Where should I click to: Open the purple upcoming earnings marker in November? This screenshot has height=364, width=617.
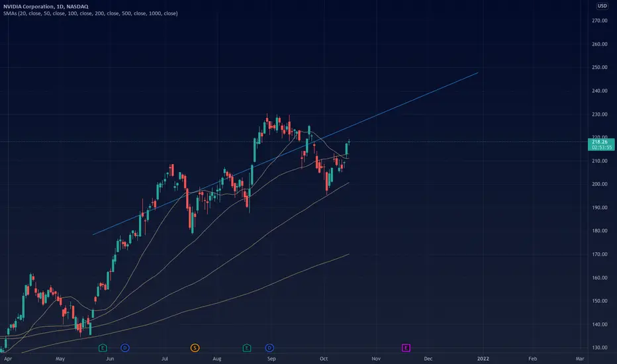pos(406,348)
